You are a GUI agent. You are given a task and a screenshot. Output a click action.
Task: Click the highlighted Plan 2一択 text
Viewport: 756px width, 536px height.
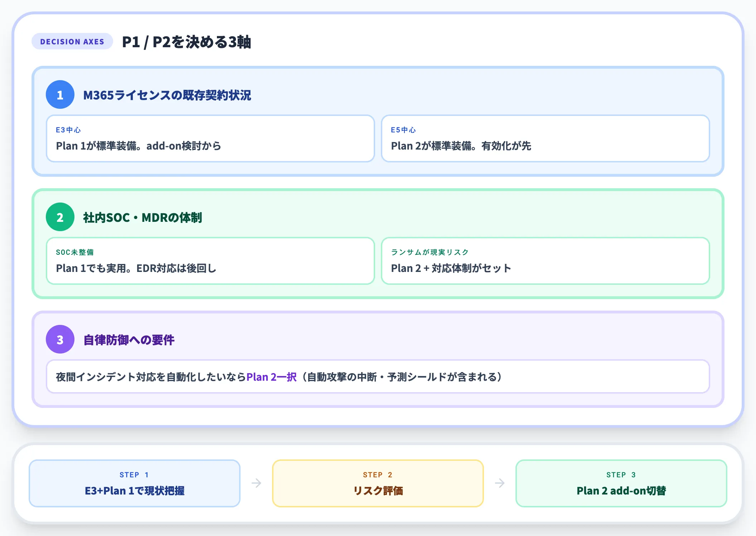(x=272, y=377)
